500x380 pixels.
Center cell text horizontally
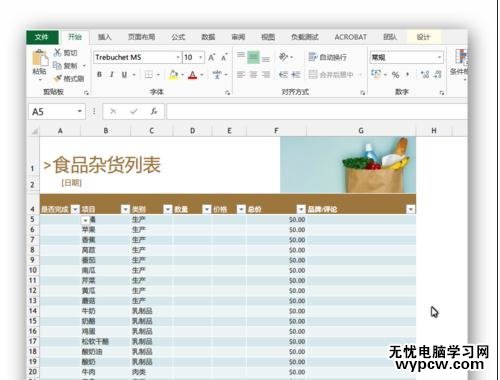pos(253,75)
